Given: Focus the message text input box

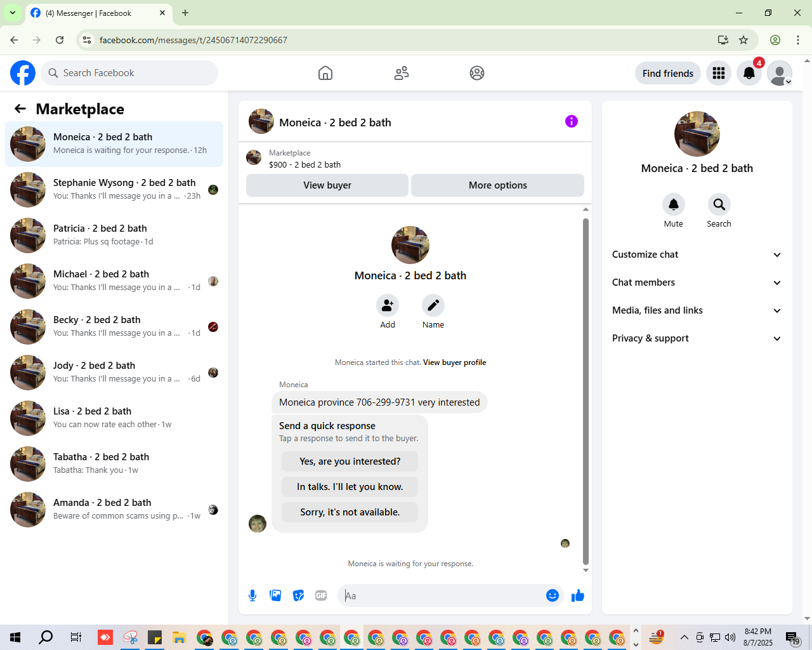Looking at the screenshot, I should pos(443,595).
